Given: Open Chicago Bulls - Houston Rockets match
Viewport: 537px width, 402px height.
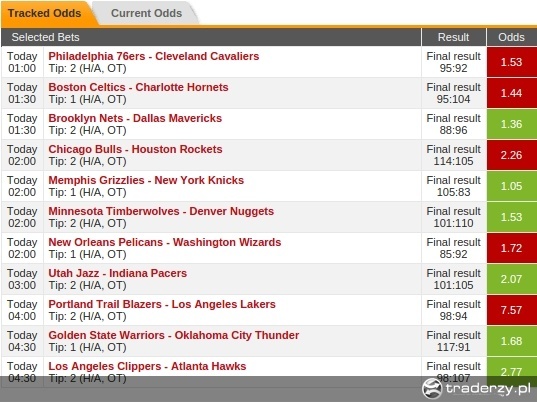Looking at the screenshot, I should (135, 149).
